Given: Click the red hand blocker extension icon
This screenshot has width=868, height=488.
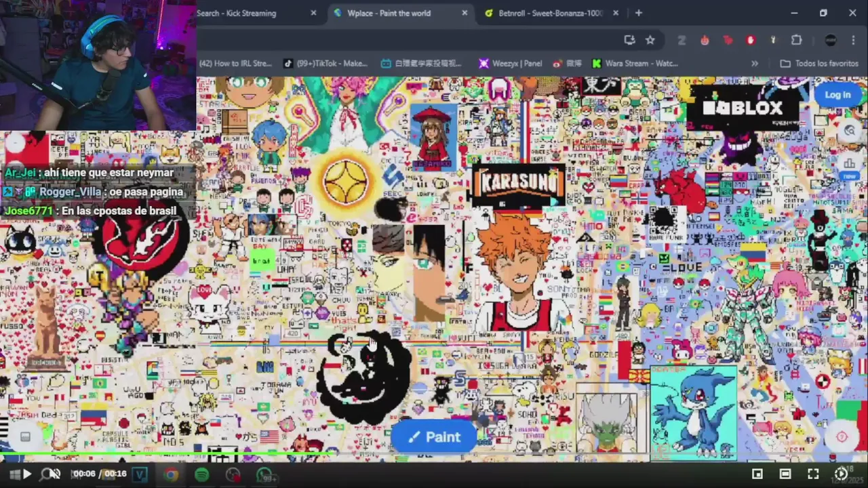Looking at the screenshot, I should coord(751,40).
